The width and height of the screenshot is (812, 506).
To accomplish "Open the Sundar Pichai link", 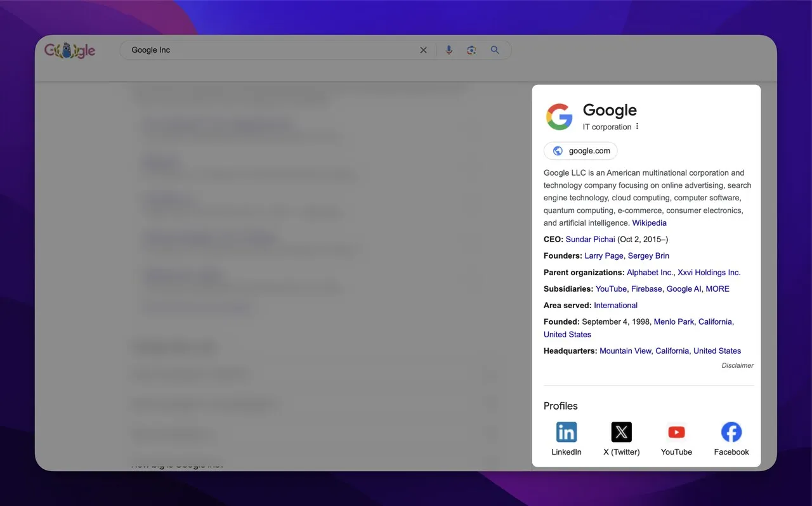I will tap(590, 239).
